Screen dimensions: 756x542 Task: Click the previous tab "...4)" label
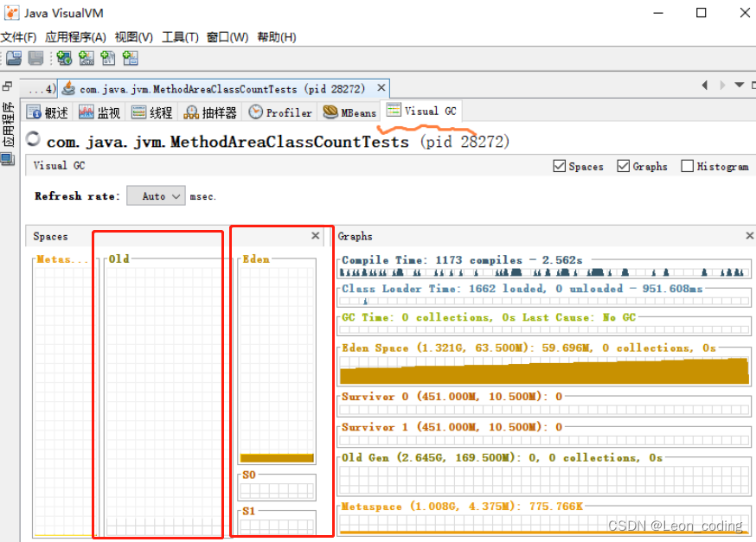point(41,89)
